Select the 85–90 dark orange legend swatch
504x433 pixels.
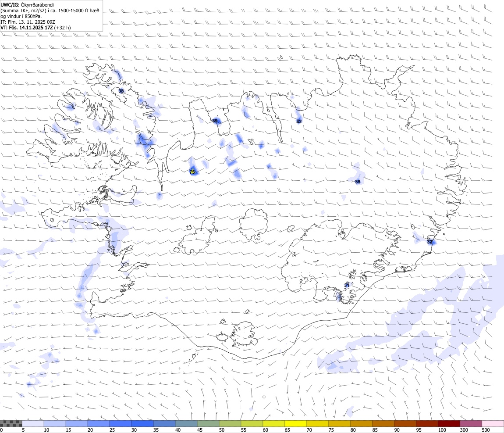click(383, 423)
